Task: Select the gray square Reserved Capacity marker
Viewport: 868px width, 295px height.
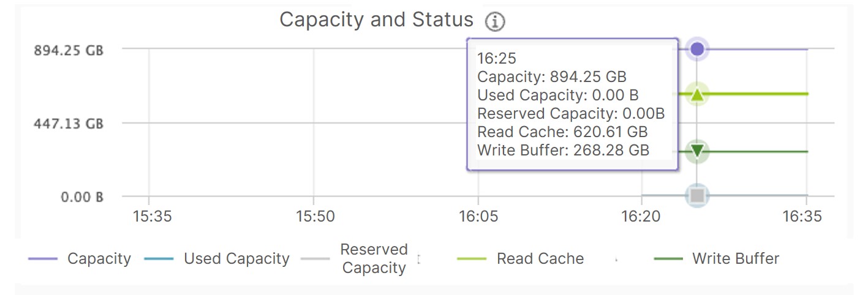Action: tap(696, 196)
